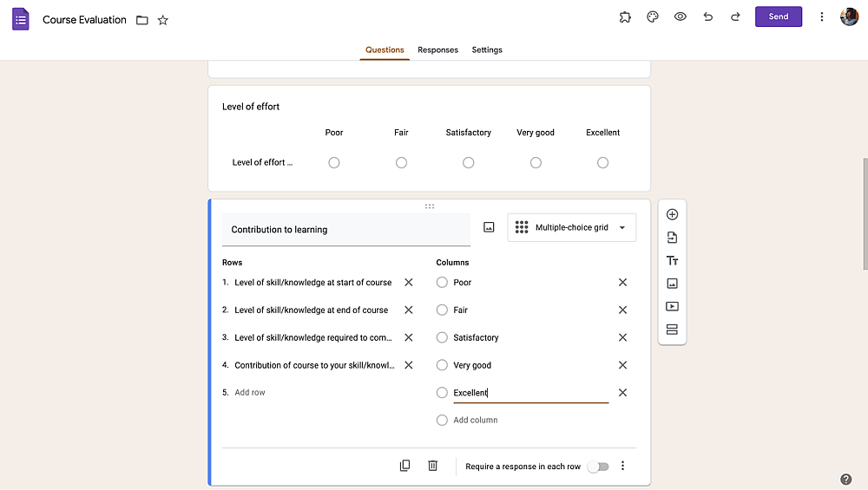Redo the last change
Image resolution: width=868 pixels, height=490 pixels.
(x=735, y=16)
